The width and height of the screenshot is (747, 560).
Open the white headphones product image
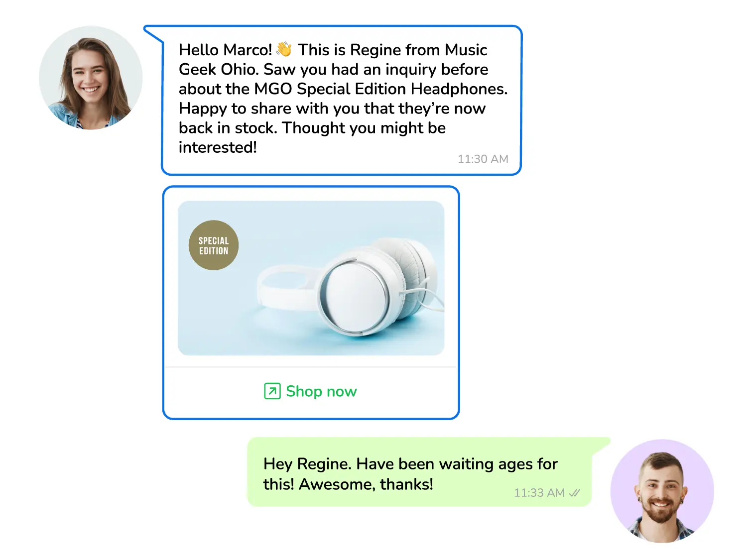point(311,278)
